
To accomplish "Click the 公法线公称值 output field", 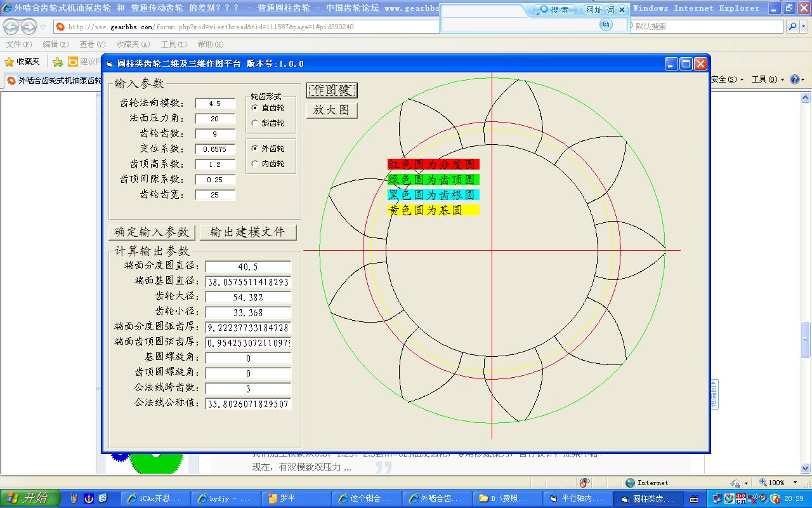I will click(x=248, y=404).
